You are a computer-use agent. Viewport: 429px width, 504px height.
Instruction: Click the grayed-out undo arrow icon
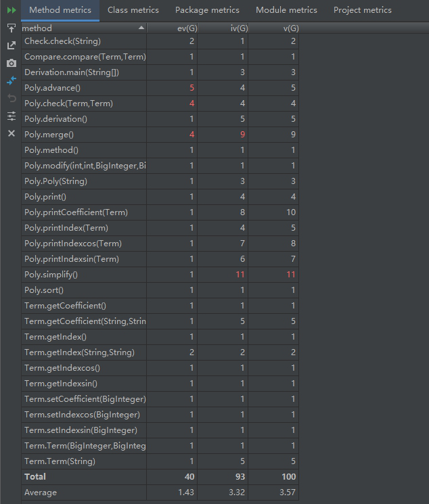11,99
